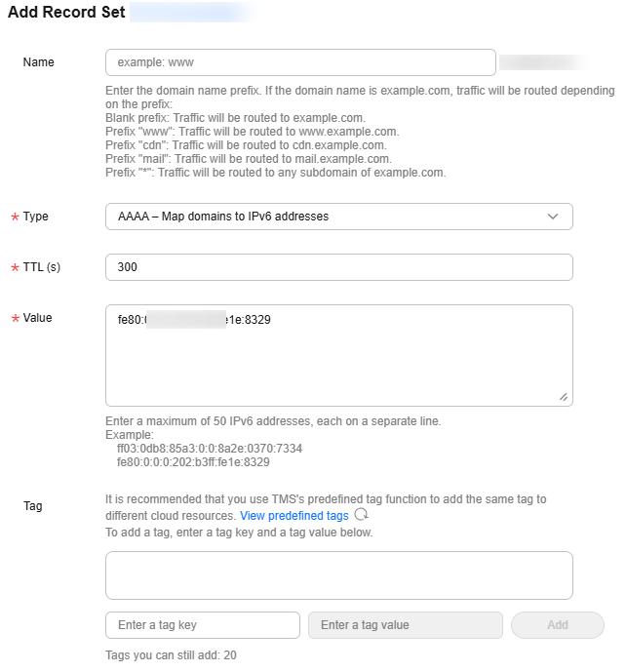This screenshot has height=672, width=626.
Task: Click the Name field label
Action: pos(39,62)
